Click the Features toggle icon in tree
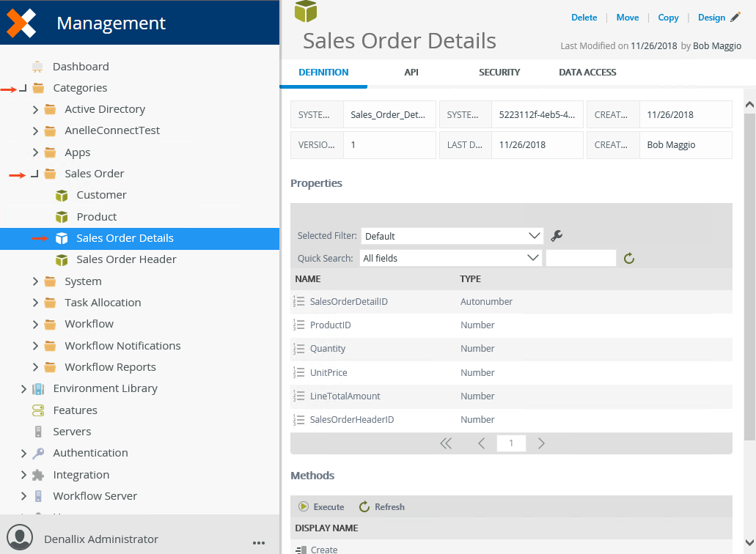The image size is (756, 554). pyautogui.click(x=38, y=410)
